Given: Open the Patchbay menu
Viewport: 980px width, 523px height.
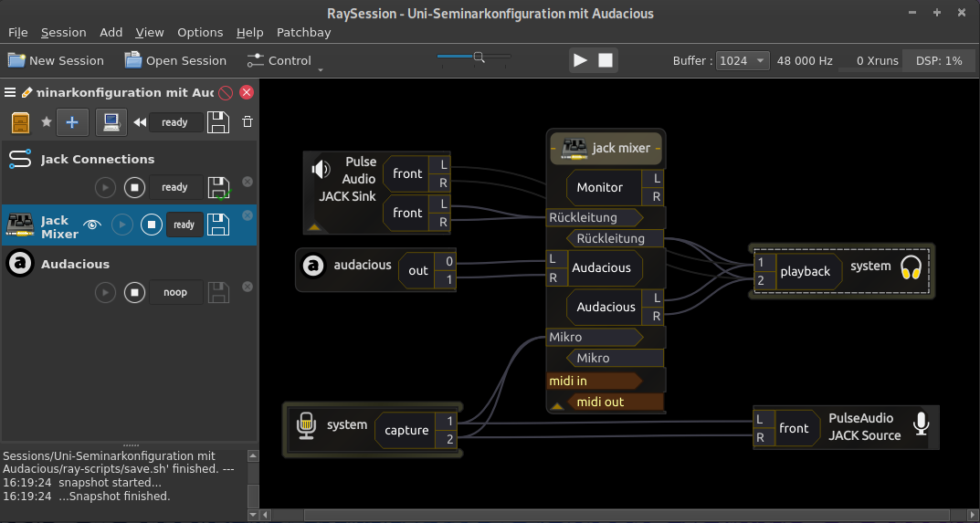Looking at the screenshot, I should 303,32.
